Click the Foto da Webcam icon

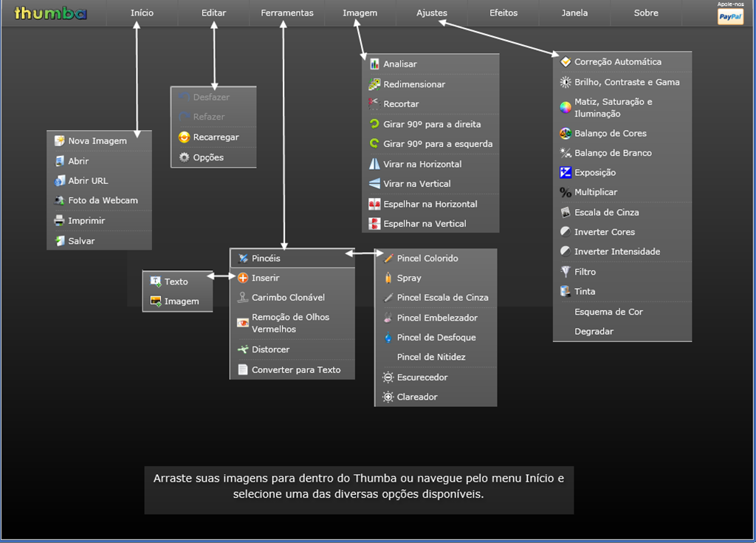click(x=59, y=200)
